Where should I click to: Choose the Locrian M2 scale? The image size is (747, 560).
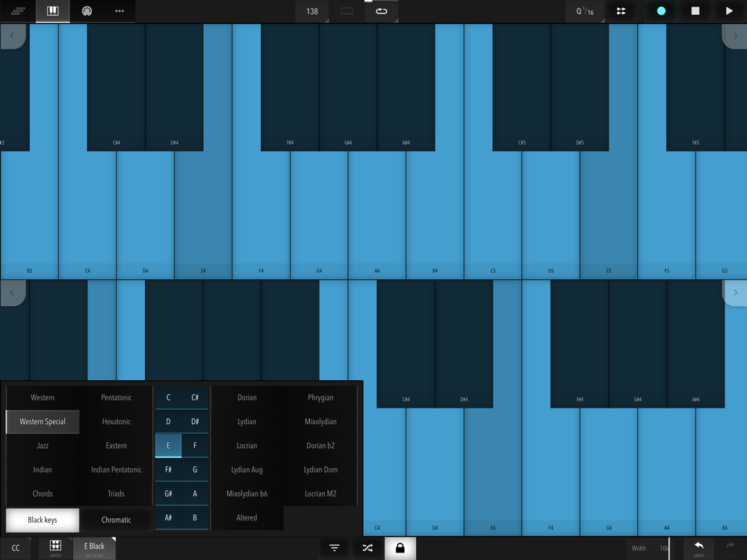point(320,494)
